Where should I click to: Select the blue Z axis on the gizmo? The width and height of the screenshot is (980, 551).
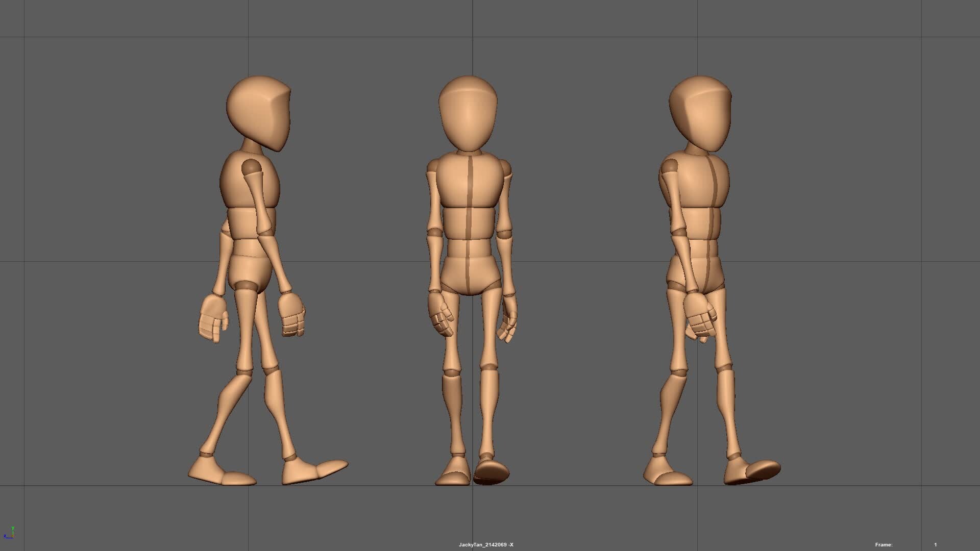coord(6,537)
